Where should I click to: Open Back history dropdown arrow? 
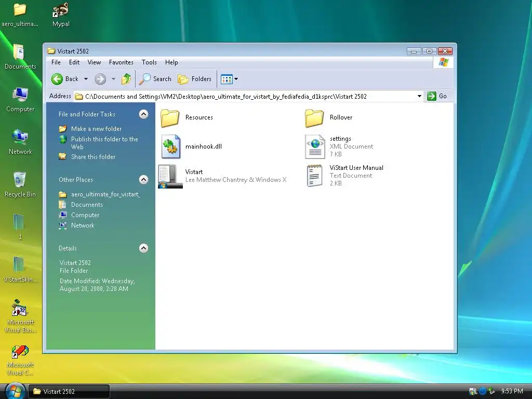(86, 79)
